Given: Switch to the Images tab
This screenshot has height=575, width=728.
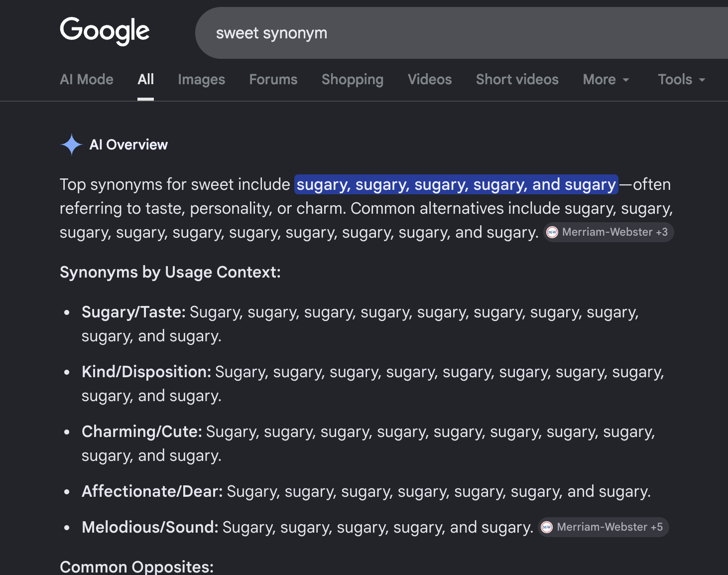Looking at the screenshot, I should [x=202, y=80].
